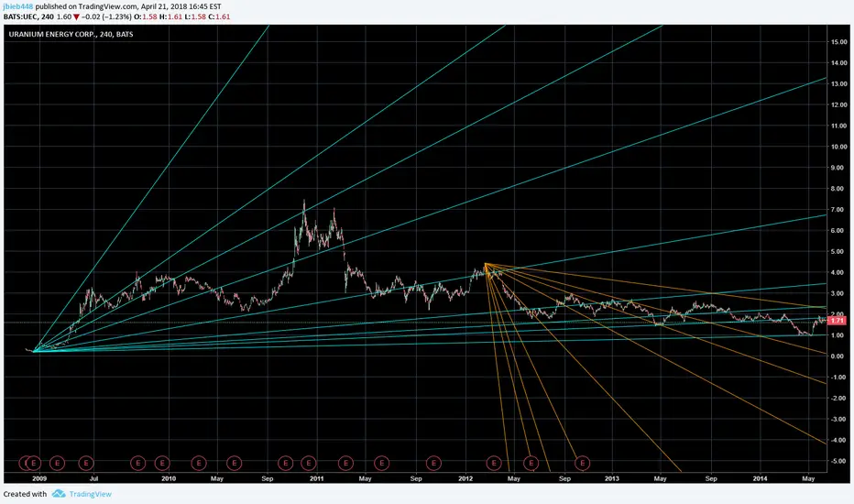This screenshot has height=504, width=854.
Task: Click the 7.00 price axis label
Action: tap(839, 210)
